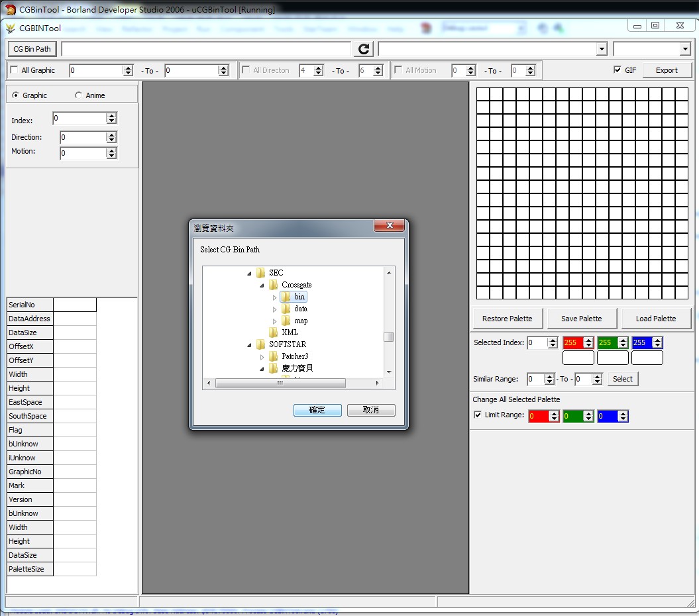The height and width of the screenshot is (616, 699).
Task: Toggle the GIF checkbox
Action: (x=618, y=70)
